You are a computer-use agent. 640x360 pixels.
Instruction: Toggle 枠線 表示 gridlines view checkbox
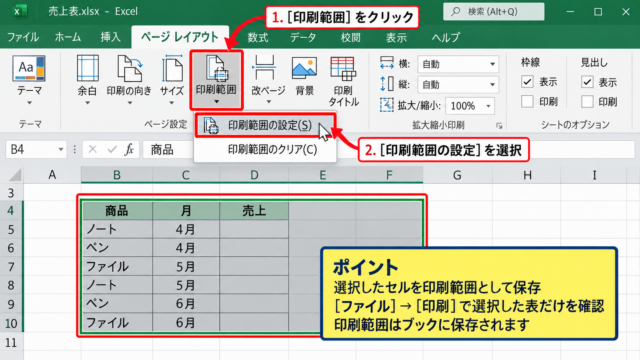click(x=527, y=82)
